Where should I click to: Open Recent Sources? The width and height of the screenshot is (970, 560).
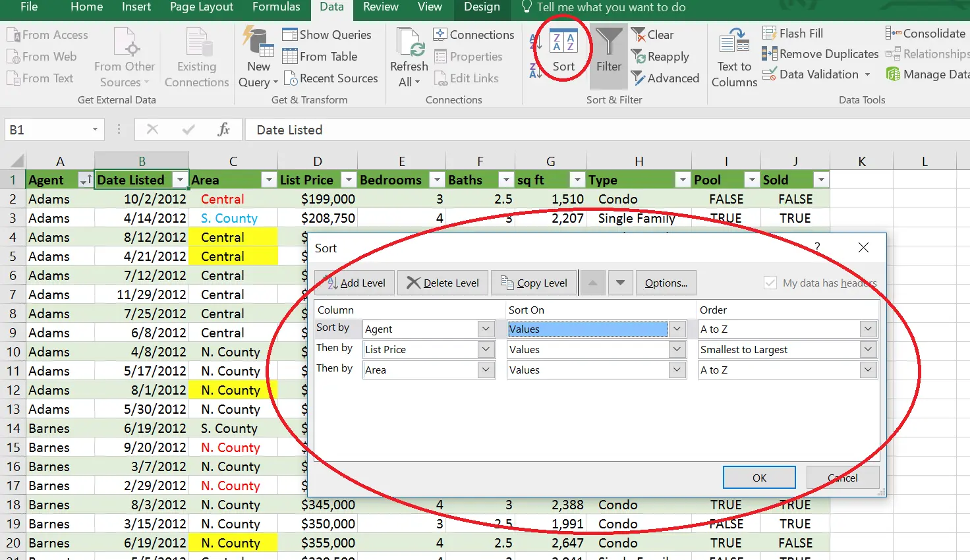331,78
